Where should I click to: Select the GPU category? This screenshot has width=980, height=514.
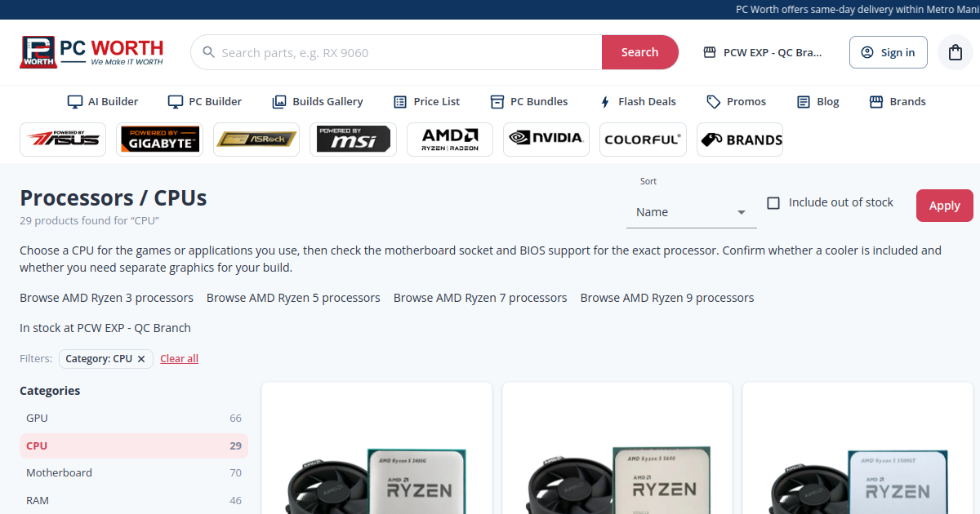134,419
